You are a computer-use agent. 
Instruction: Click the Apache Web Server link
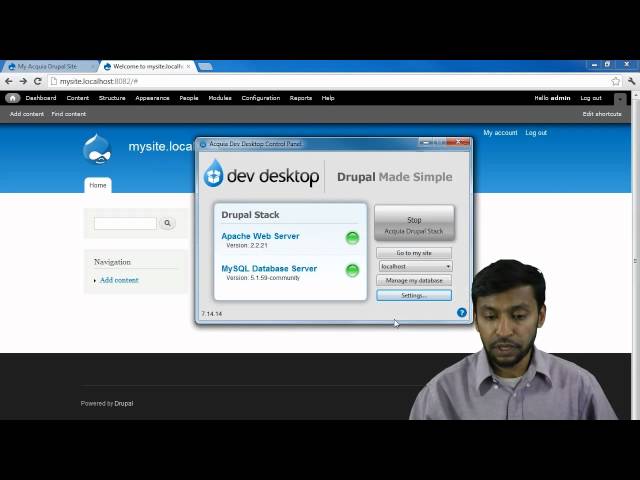click(x=260, y=236)
